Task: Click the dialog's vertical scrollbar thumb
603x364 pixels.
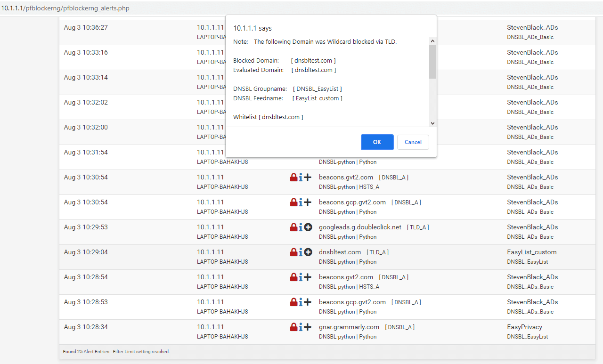Action: tap(432, 61)
